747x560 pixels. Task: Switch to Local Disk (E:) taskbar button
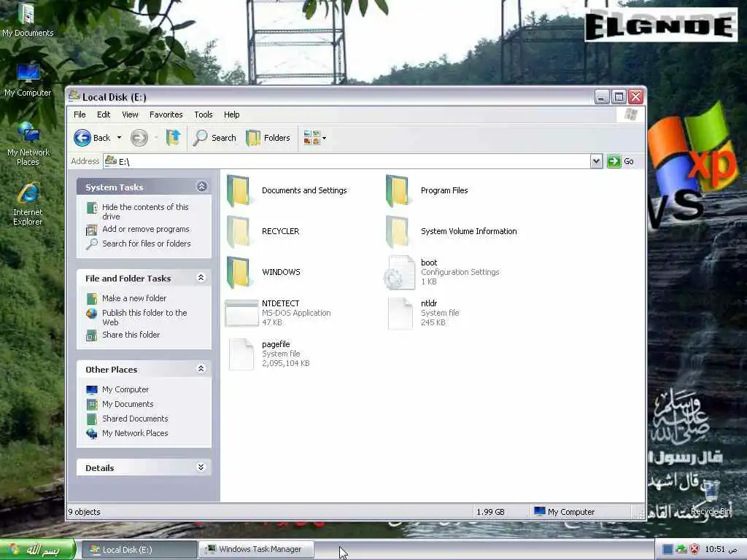point(139,550)
